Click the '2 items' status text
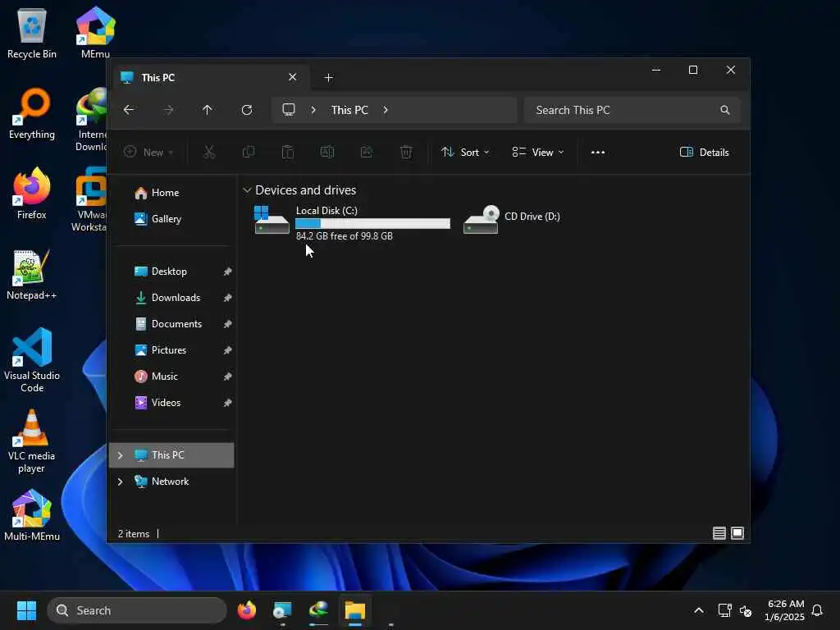The height and width of the screenshot is (630, 840). 134,533
